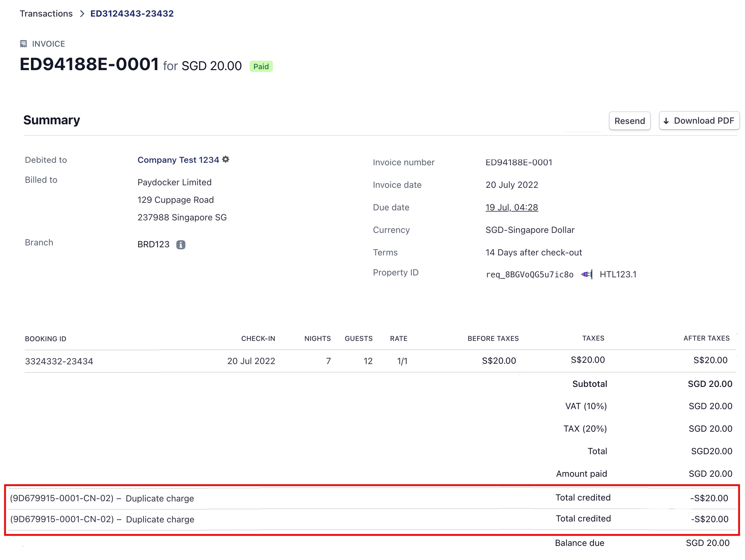Click the due date 19 Jul, 04:28

(x=511, y=207)
